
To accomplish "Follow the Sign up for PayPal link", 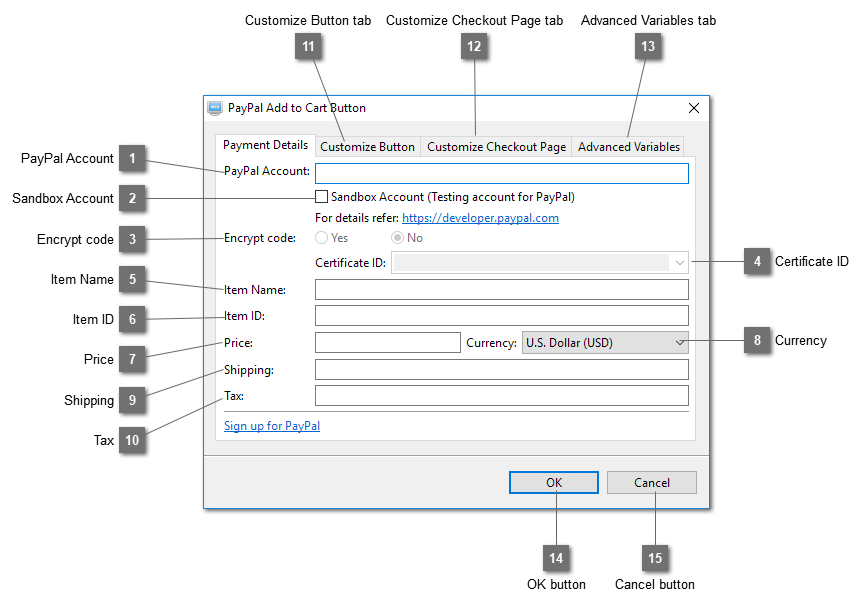I will (272, 426).
